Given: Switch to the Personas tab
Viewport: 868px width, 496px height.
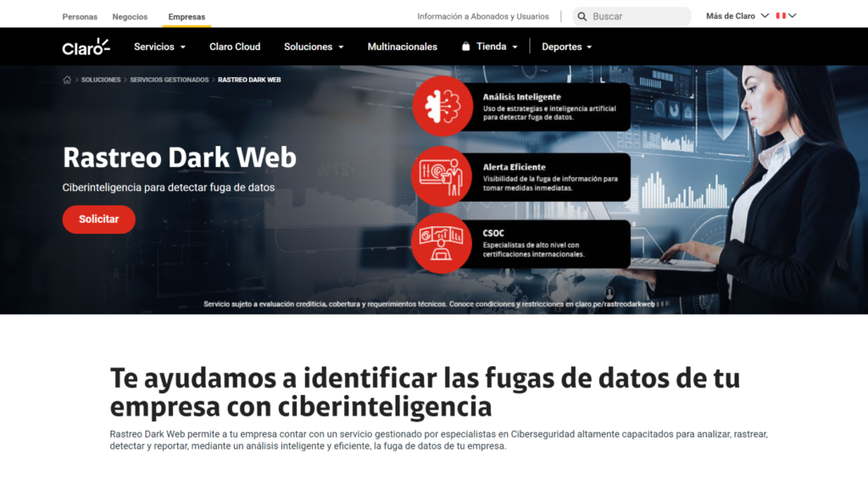Looking at the screenshot, I should pyautogui.click(x=80, y=17).
